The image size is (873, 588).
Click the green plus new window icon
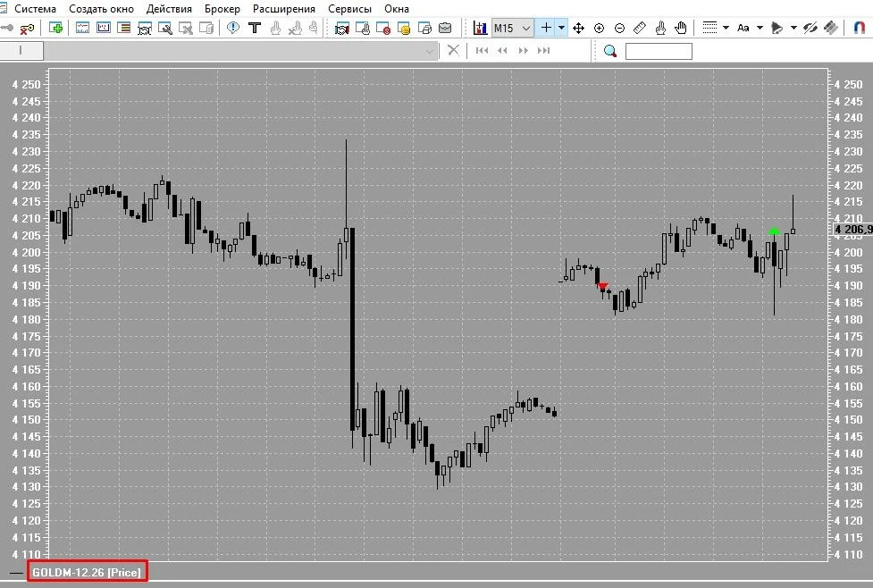click(55, 28)
